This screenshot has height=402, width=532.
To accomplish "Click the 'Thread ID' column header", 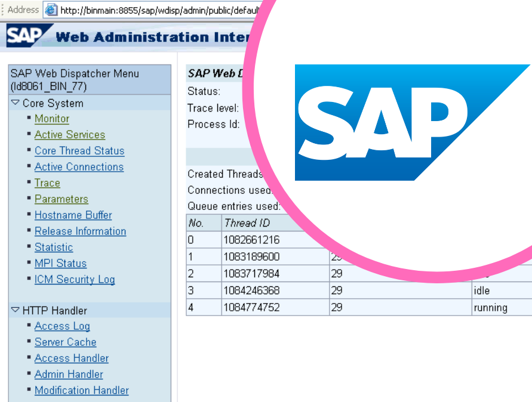I will click(247, 223).
